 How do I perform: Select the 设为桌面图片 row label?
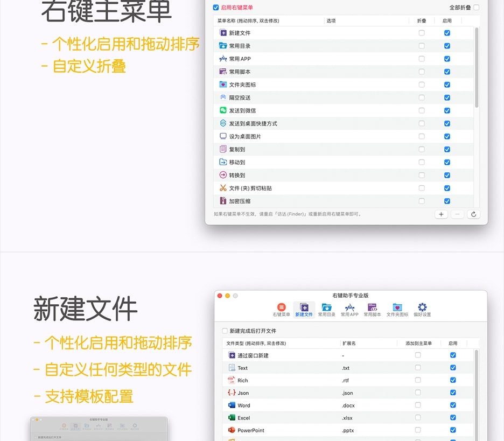[x=245, y=136]
